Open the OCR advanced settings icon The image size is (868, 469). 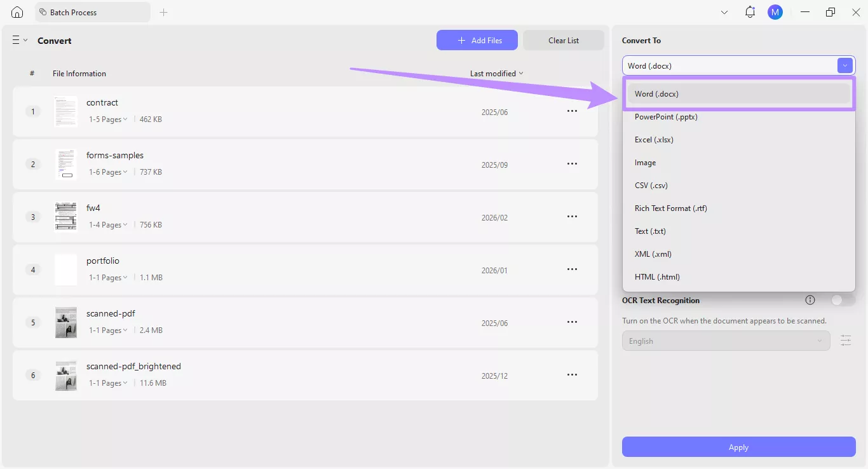(x=846, y=340)
